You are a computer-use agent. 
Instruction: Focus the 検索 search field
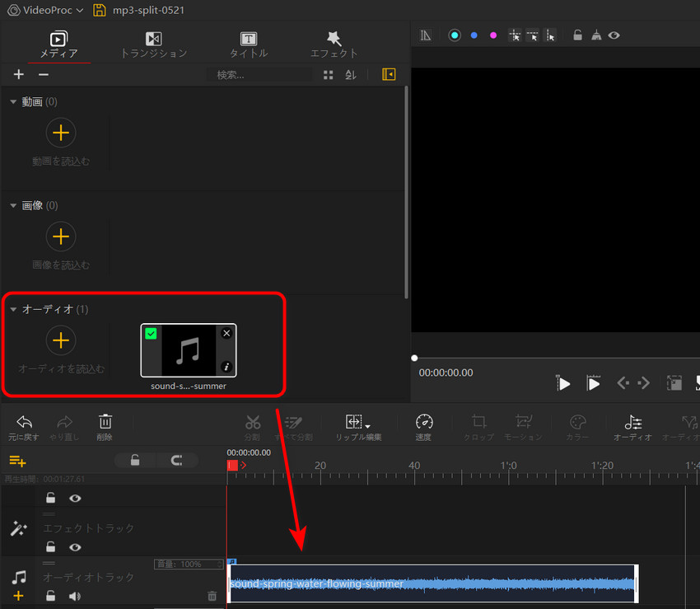[260, 75]
